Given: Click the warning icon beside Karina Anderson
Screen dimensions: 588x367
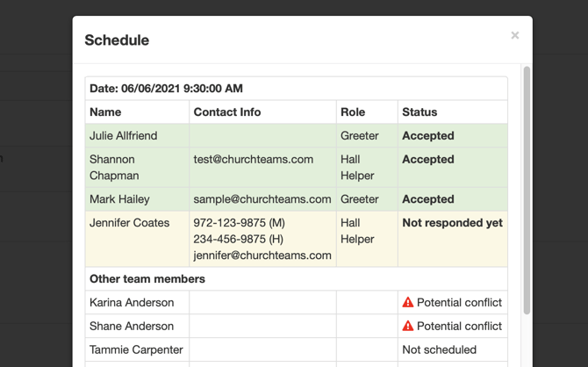Looking at the screenshot, I should point(407,302).
